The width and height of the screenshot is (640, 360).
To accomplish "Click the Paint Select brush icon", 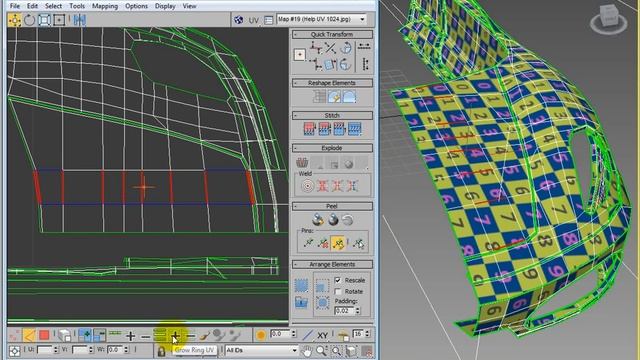I will 205,336.
